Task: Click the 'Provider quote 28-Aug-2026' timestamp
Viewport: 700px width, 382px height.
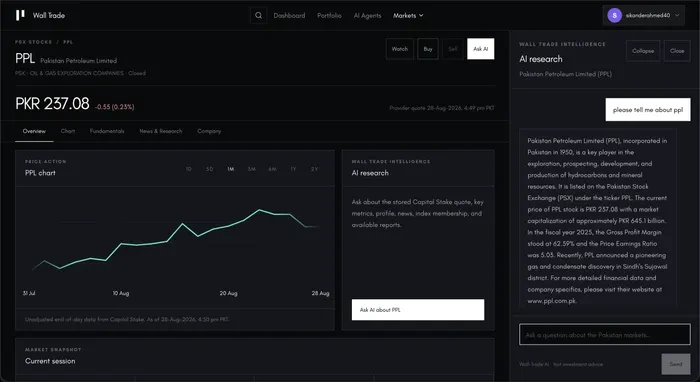Action: (442, 108)
